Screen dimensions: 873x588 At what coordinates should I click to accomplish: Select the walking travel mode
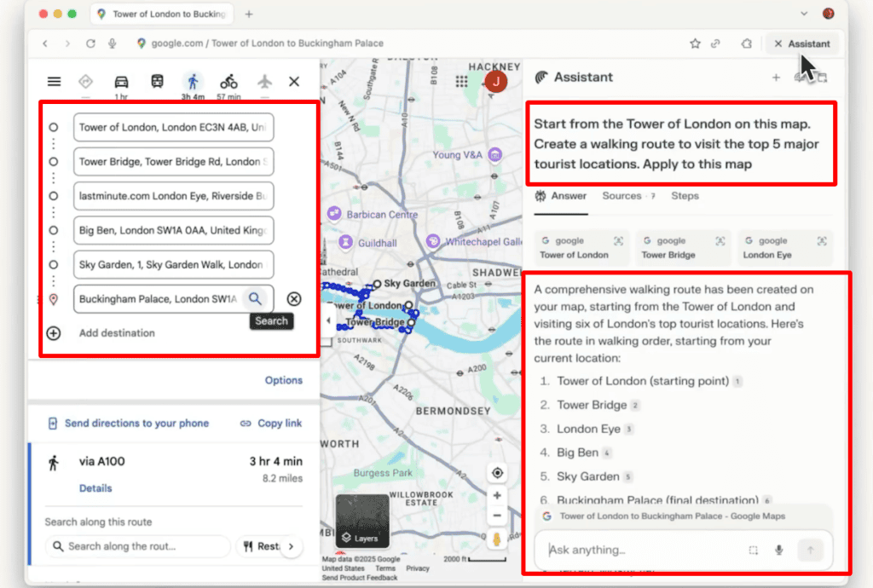[193, 82]
